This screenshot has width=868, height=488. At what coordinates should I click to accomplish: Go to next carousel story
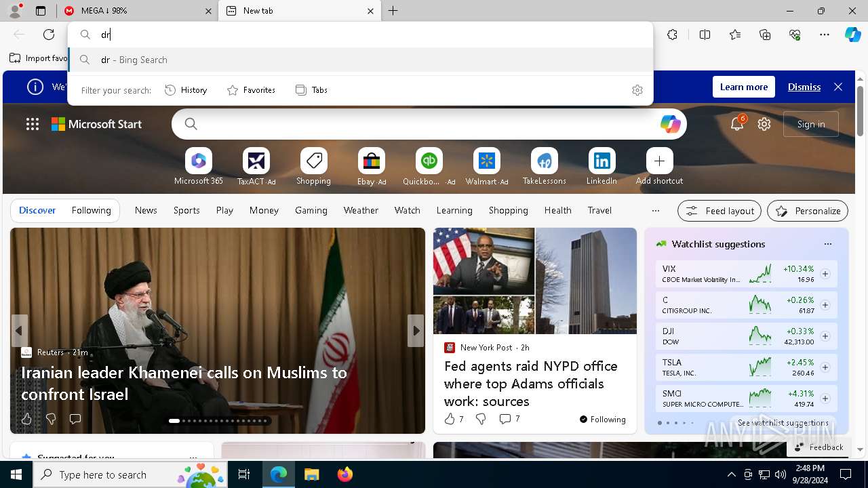pyautogui.click(x=416, y=331)
